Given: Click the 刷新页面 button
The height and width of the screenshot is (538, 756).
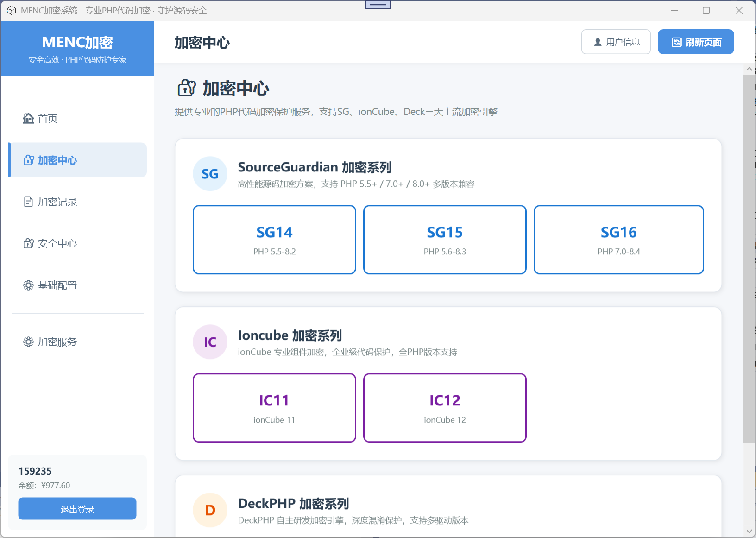Looking at the screenshot, I should click(696, 42).
